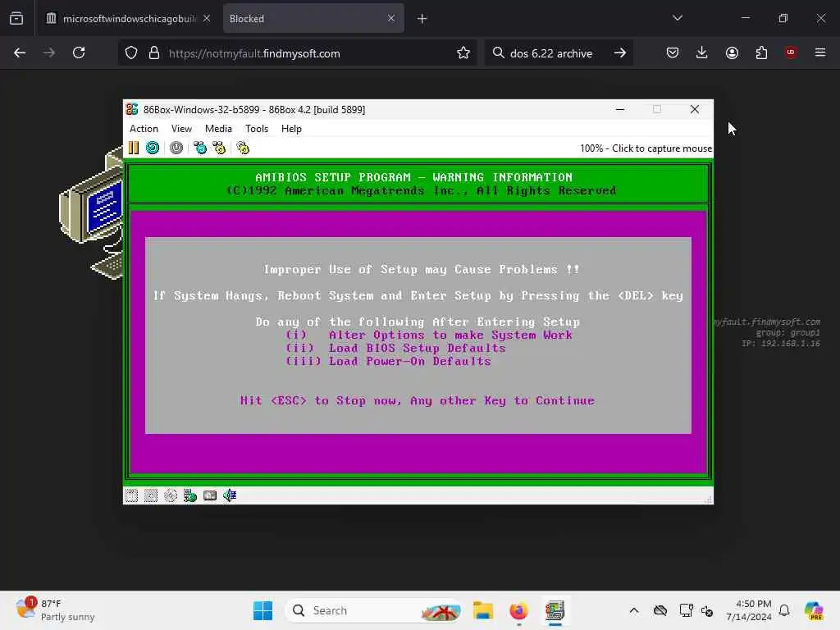Show hidden system tray icons
The width and height of the screenshot is (840, 630).
pyautogui.click(x=634, y=610)
